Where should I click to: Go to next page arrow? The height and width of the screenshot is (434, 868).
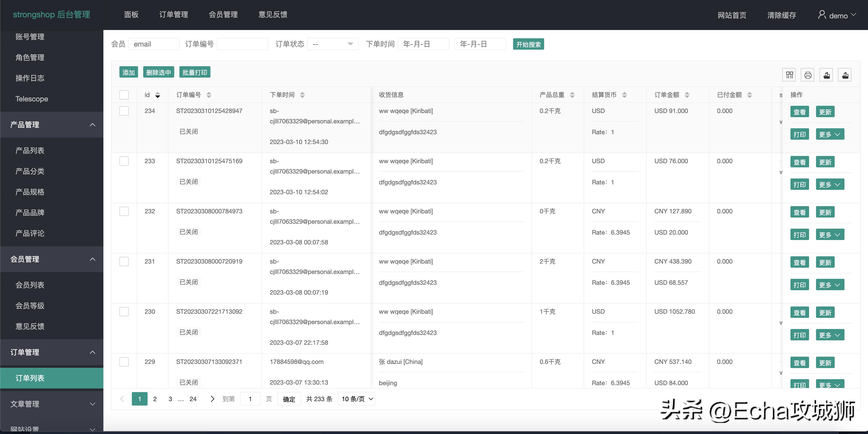tap(212, 399)
